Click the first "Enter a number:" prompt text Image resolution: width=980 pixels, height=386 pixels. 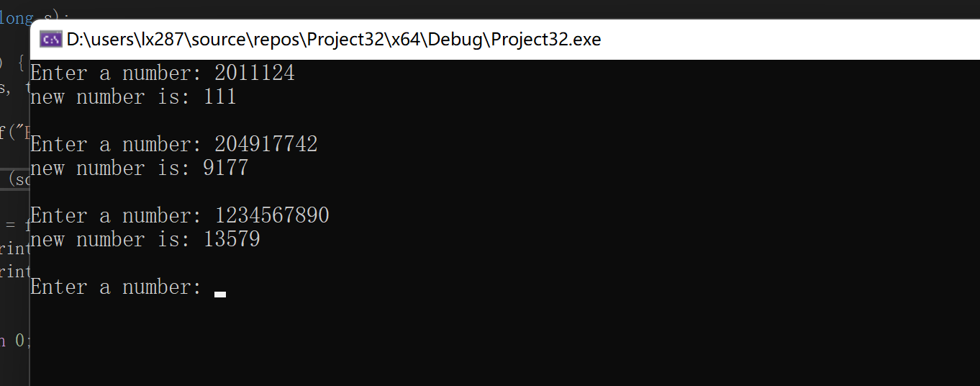[116, 73]
